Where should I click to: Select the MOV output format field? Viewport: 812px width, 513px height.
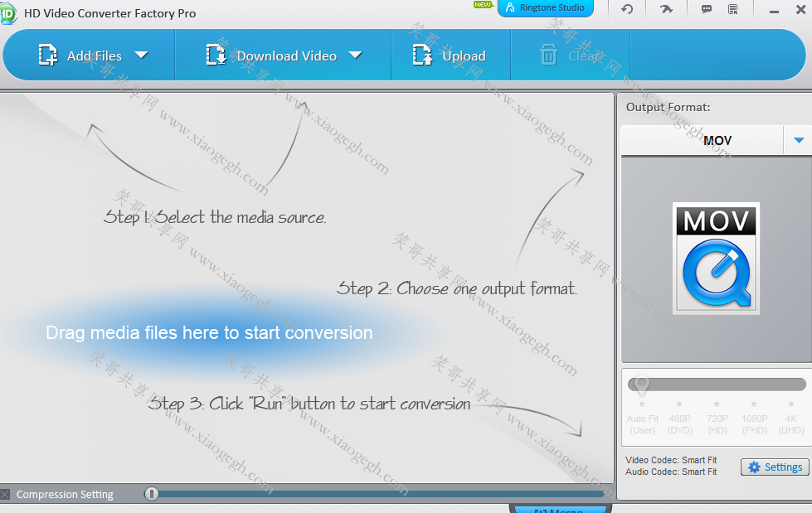[703, 140]
